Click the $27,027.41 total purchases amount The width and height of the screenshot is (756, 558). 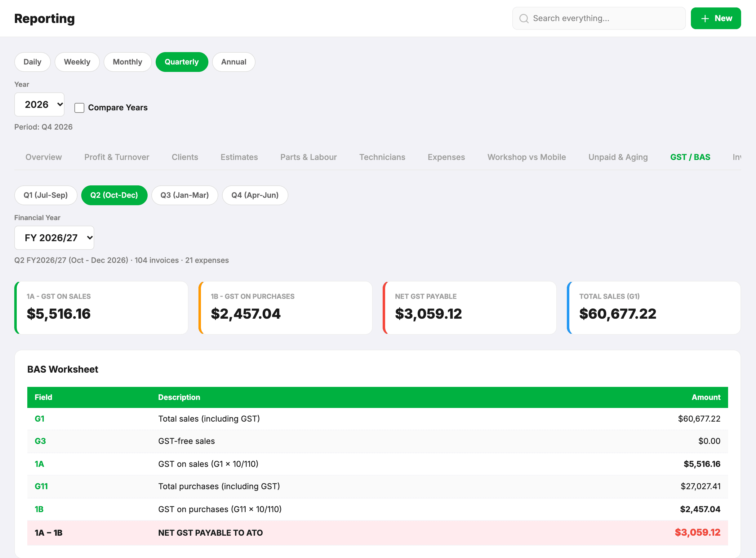[x=700, y=486]
